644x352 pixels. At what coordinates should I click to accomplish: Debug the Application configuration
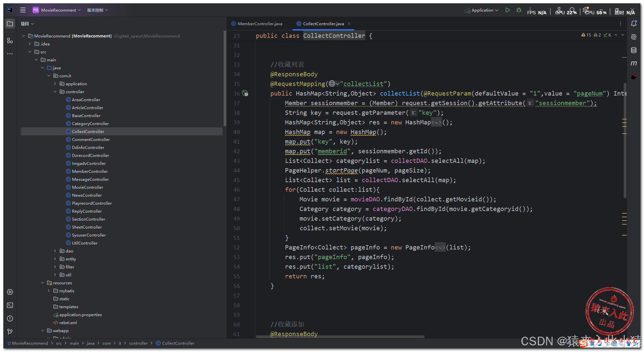[x=519, y=10]
